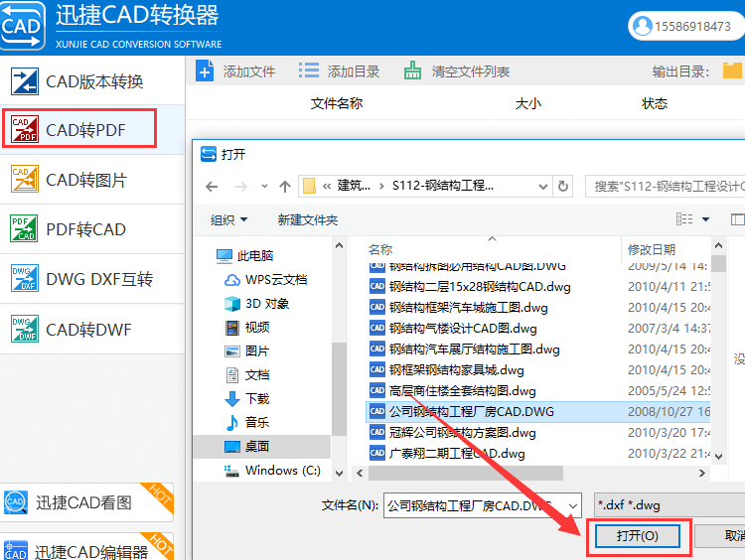The width and height of the screenshot is (745, 560).
Task: Select DWG DXF互转 in the sidebar
Action: click(x=92, y=279)
